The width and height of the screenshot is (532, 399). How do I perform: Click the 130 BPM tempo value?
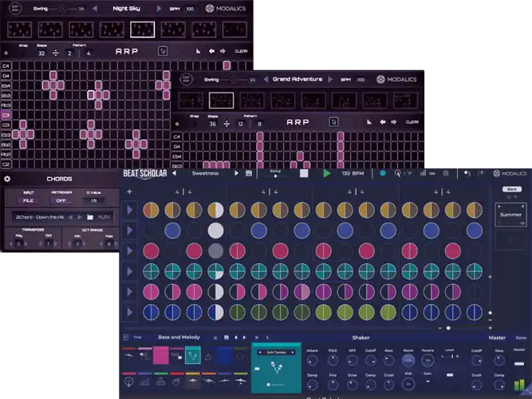click(x=353, y=173)
